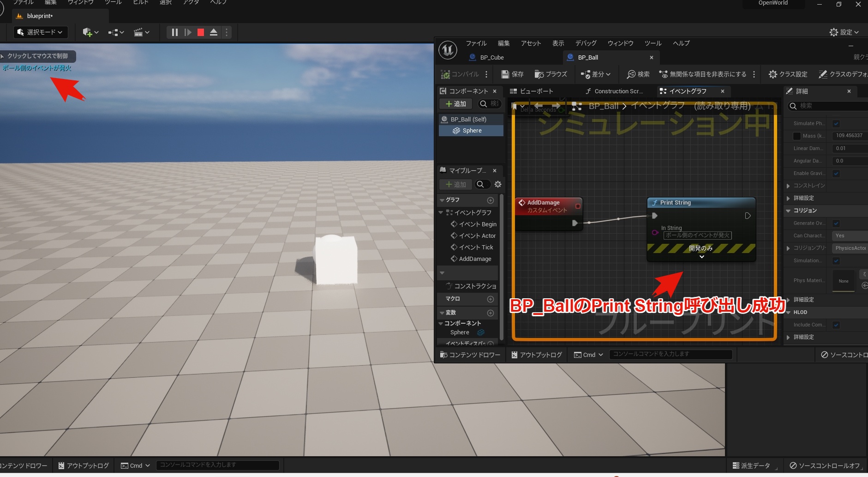Open the 差分 diff dropdown
This screenshot has width=868, height=477.
pos(596,74)
